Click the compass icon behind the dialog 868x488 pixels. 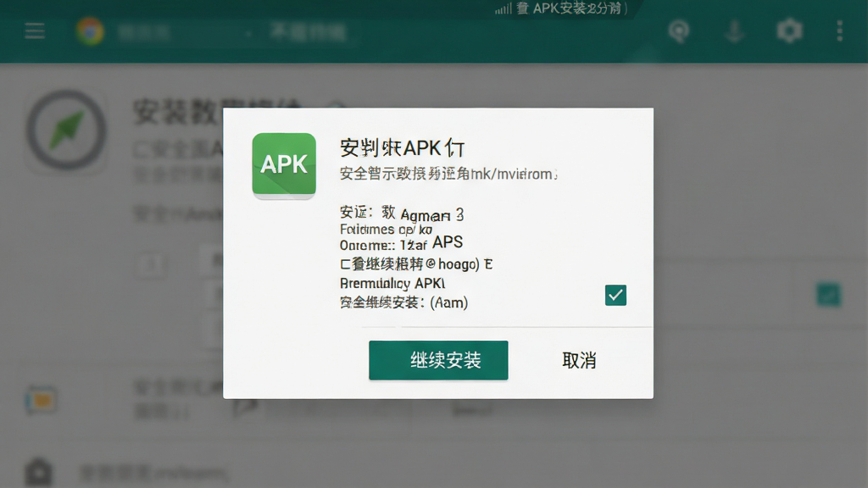(66, 130)
